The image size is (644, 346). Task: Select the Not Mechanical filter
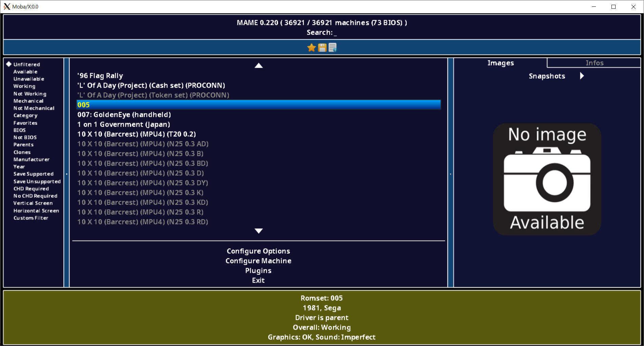[34, 108]
